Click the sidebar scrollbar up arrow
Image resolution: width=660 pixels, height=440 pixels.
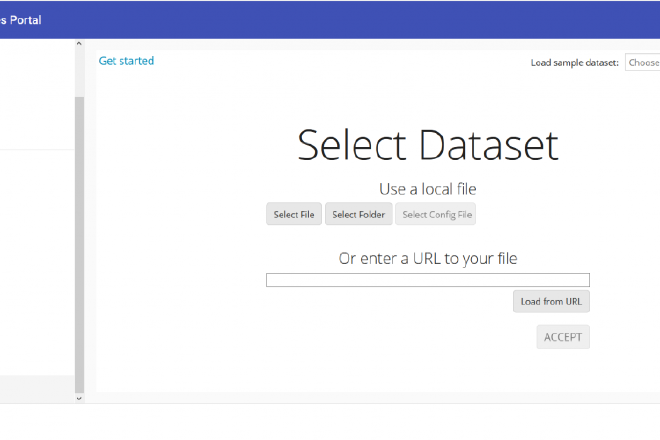pyautogui.click(x=79, y=45)
